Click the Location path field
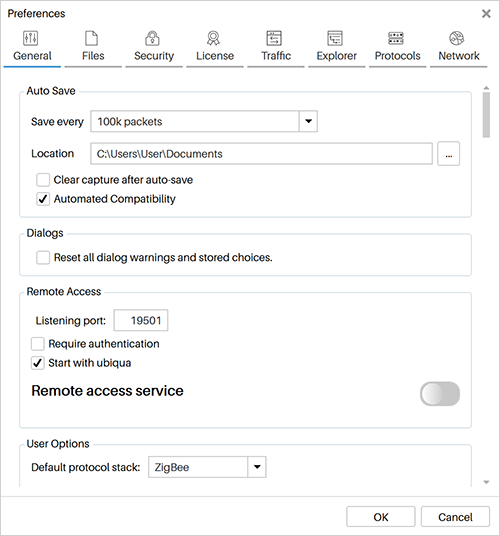This screenshot has height=536, width=500. (x=261, y=154)
